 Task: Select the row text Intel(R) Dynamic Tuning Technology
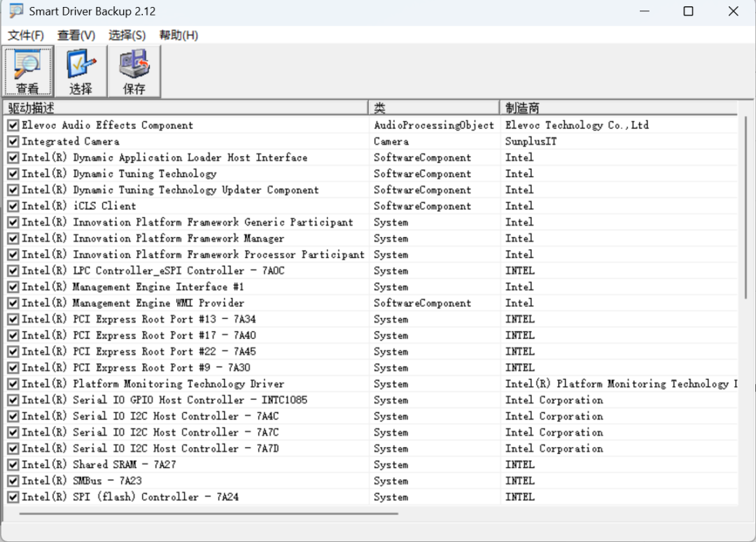tap(119, 174)
